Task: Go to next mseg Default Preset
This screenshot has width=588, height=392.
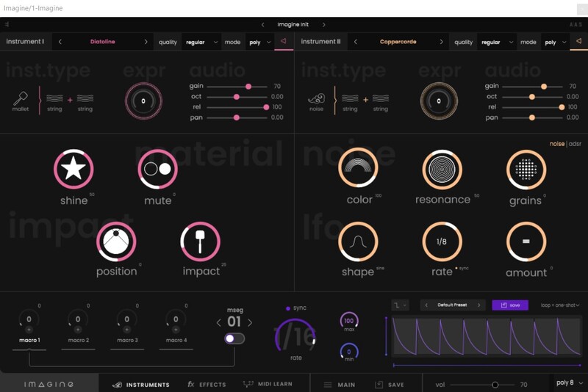Action: point(479,305)
